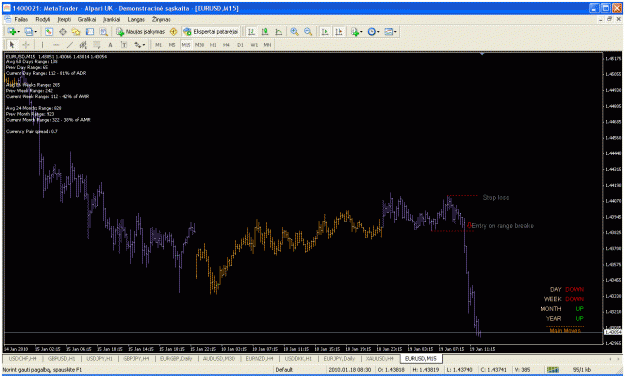Viewport: 625px width, 376px height.
Task: Click the connection status bars icon
Action: tap(552, 370)
